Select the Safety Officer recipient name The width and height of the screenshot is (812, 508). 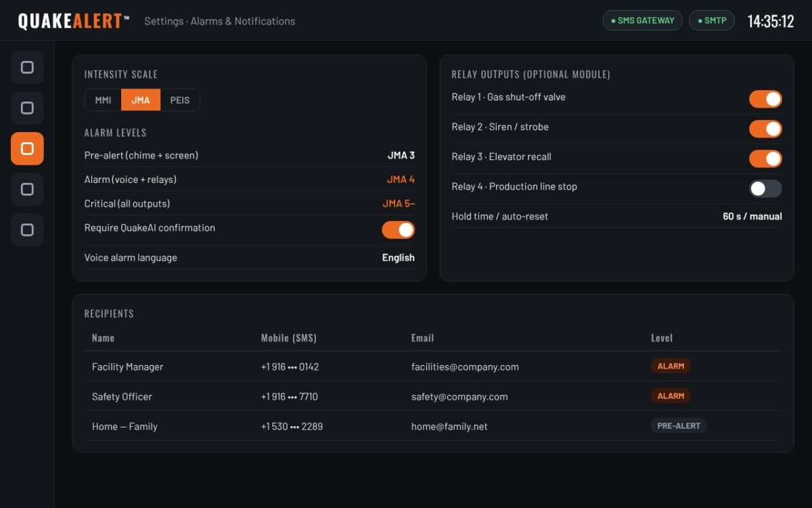(x=122, y=396)
